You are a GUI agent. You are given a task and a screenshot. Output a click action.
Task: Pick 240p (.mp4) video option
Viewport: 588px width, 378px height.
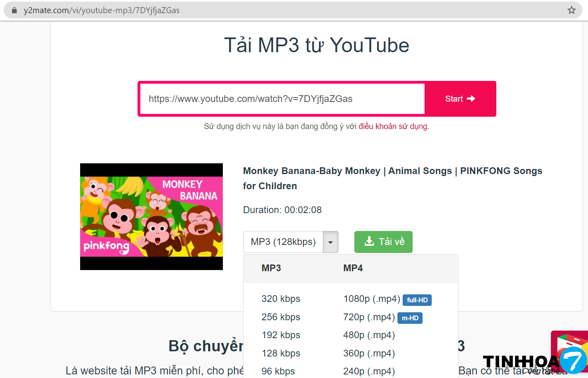(x=369, y=371)
